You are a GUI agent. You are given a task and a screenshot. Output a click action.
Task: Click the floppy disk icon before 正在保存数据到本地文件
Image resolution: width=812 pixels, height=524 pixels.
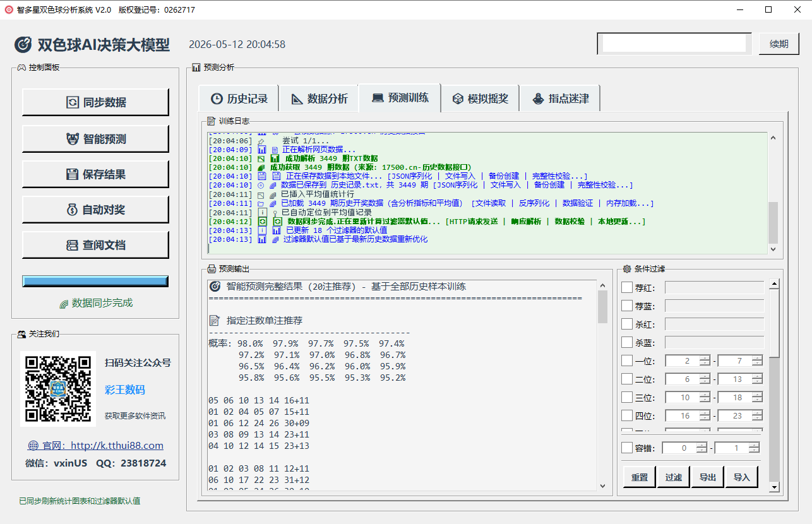pyautogui.click(x=276, y=176)
